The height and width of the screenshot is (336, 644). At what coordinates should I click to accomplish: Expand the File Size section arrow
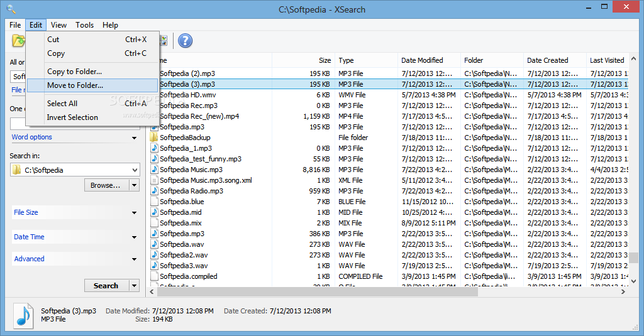(135, 213)
